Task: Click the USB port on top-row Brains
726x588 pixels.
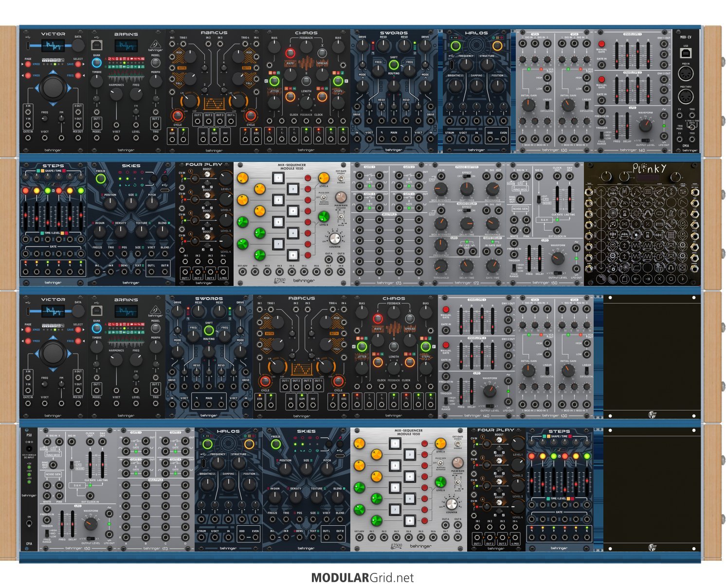Action: [97, 45]
